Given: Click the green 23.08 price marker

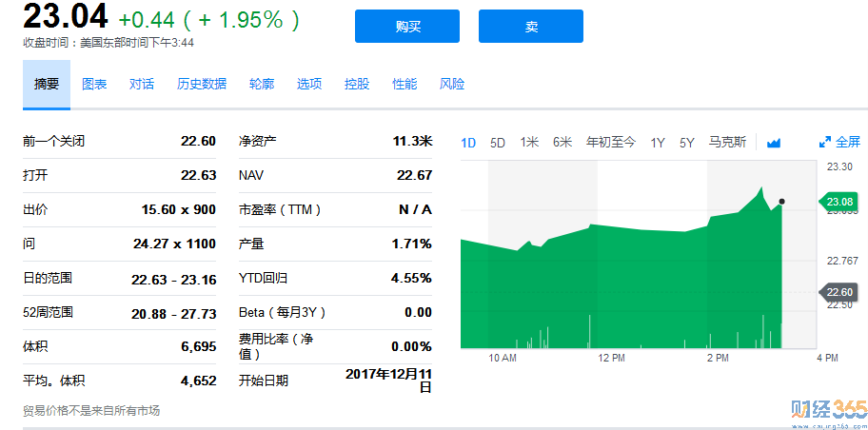Looking at the screenshot, I should 838,202.
